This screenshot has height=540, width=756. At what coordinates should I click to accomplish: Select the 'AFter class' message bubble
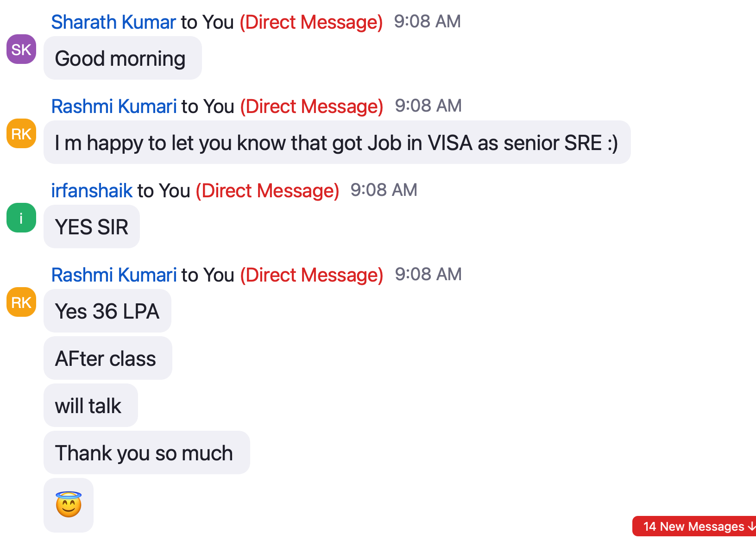[x=108, y=358]
